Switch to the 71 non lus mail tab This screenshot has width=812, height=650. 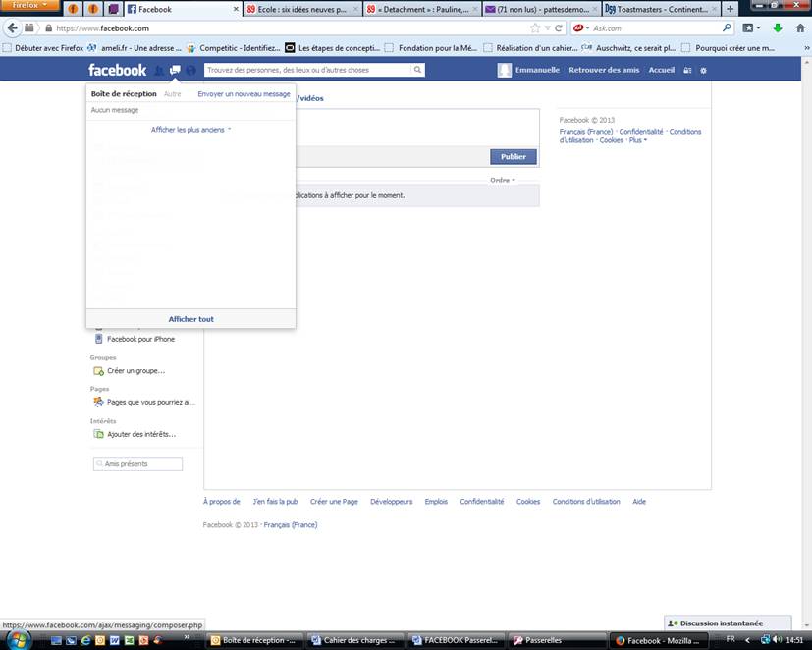542,9
